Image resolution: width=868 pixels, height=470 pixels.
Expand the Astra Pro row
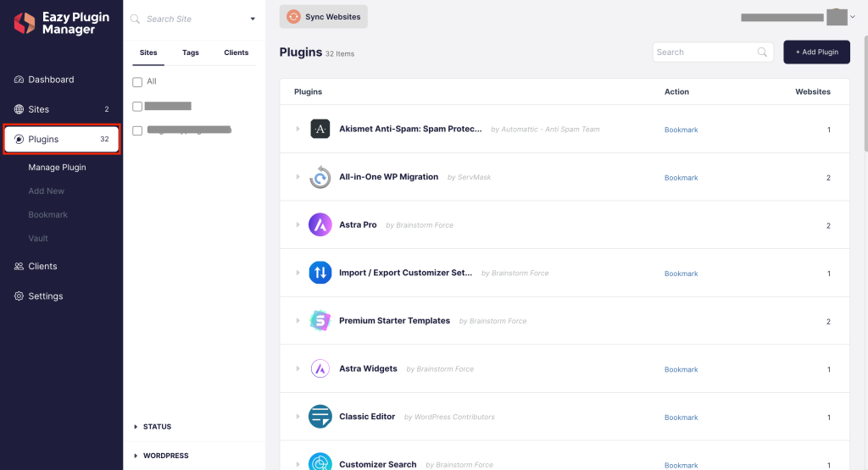[x=298, y=224]
